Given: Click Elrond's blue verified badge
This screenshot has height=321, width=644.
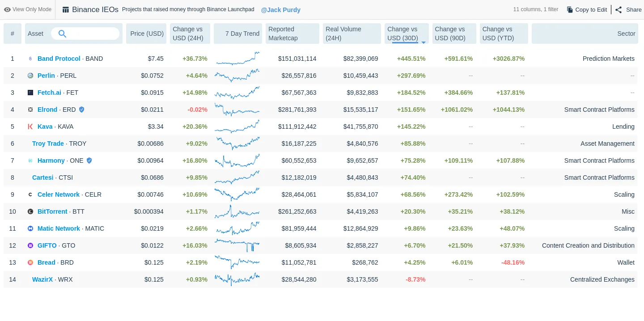Looking at the screenshot, I should [81, 110].
